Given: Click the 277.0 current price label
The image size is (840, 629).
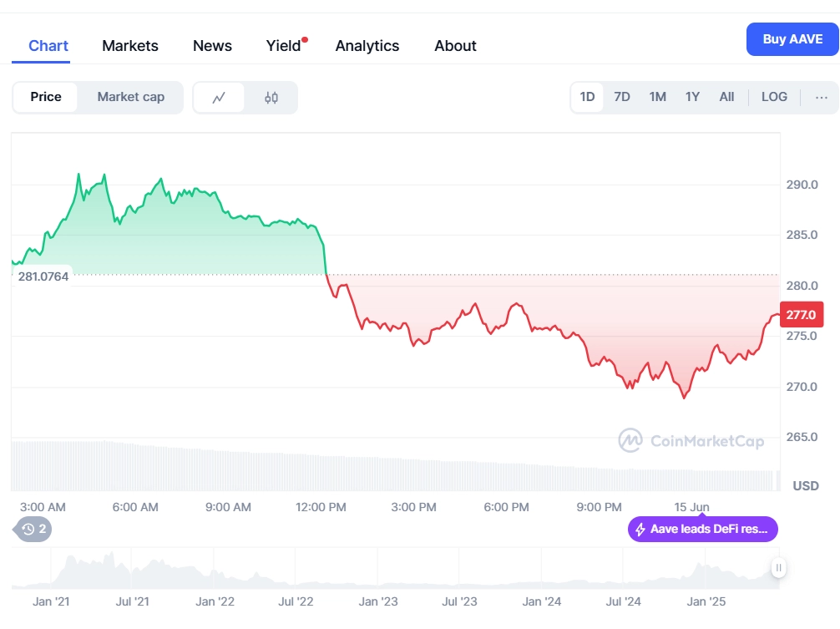Looking at the screenshot, I should tap(801, 314).
